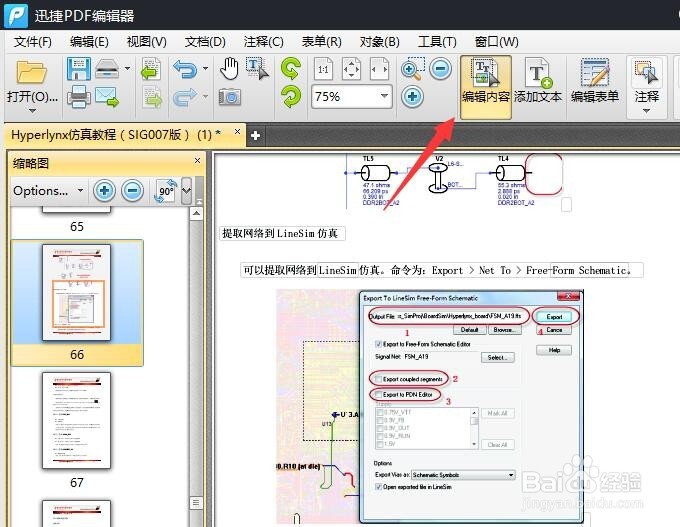
Task: Rotate page clockwise with upper green arrow
Action: tap(291, 69)
